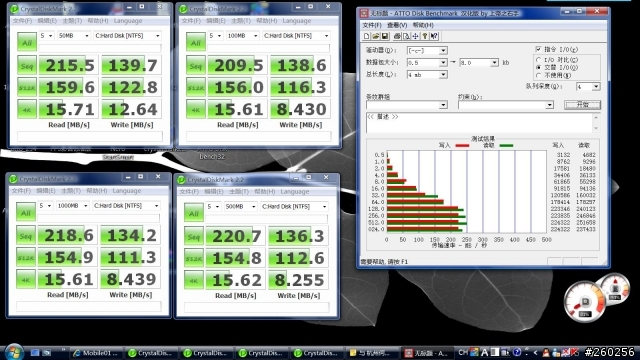Click the New file icon in ATTO toolbar

pyautogui.click(x=367, y=36)
